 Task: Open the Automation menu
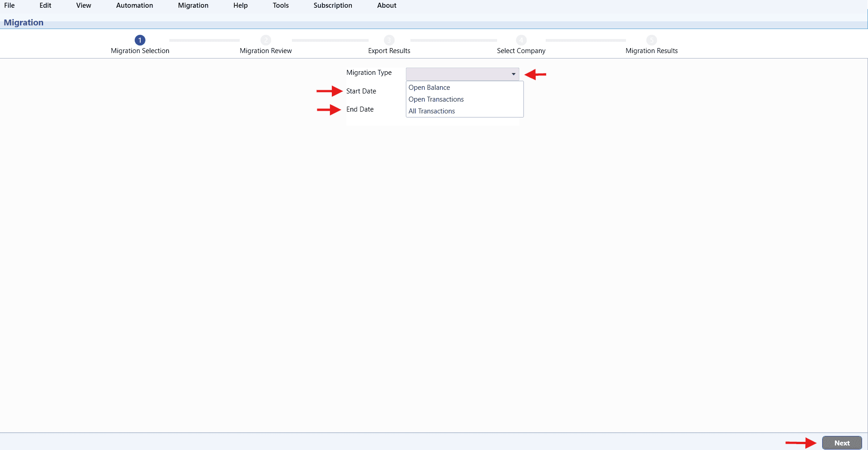(x=134, y=5)
